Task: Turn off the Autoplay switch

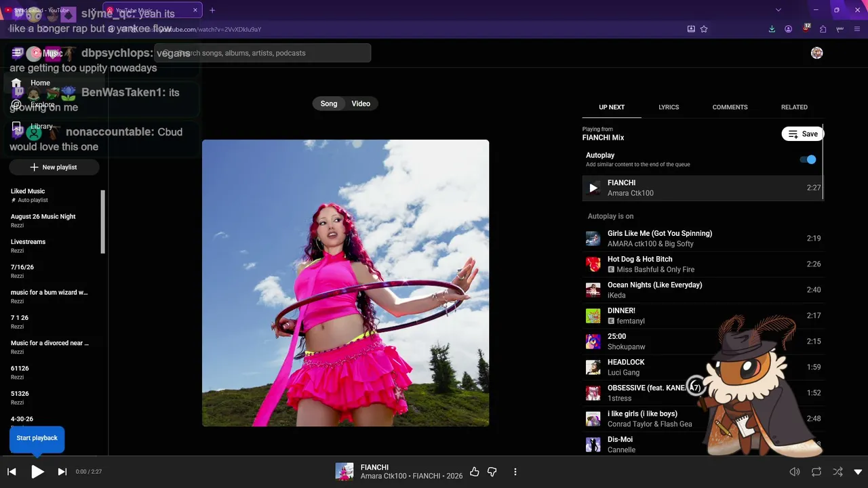Action: pyautogui.click(x=808, y=160)
